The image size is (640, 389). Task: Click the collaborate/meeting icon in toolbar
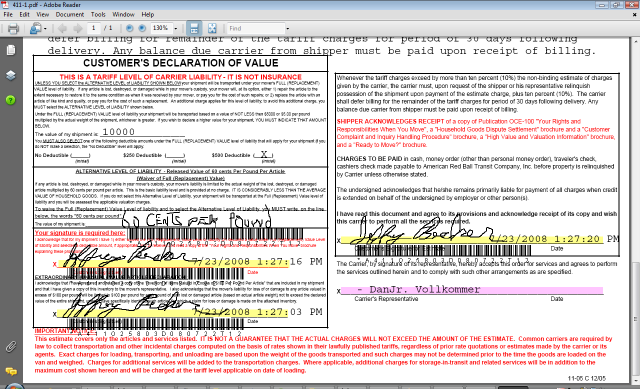point(36,29)
